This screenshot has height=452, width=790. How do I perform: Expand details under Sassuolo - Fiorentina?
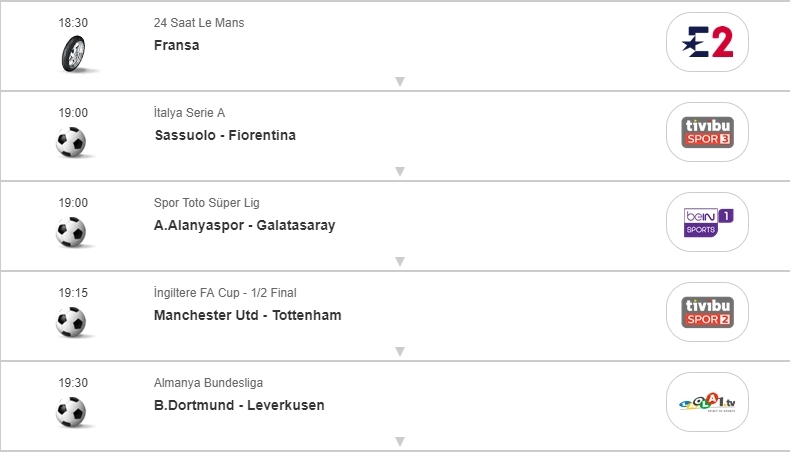[399, 171]
